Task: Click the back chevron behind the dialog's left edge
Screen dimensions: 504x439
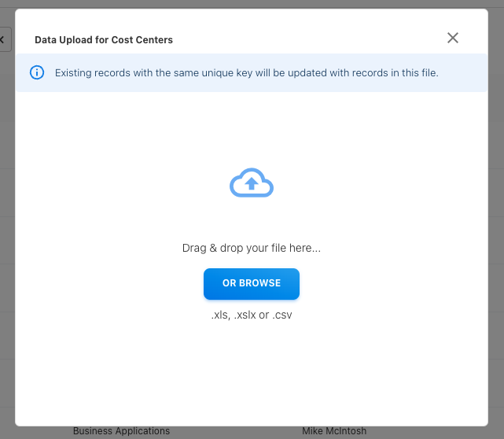Action: 4,38
